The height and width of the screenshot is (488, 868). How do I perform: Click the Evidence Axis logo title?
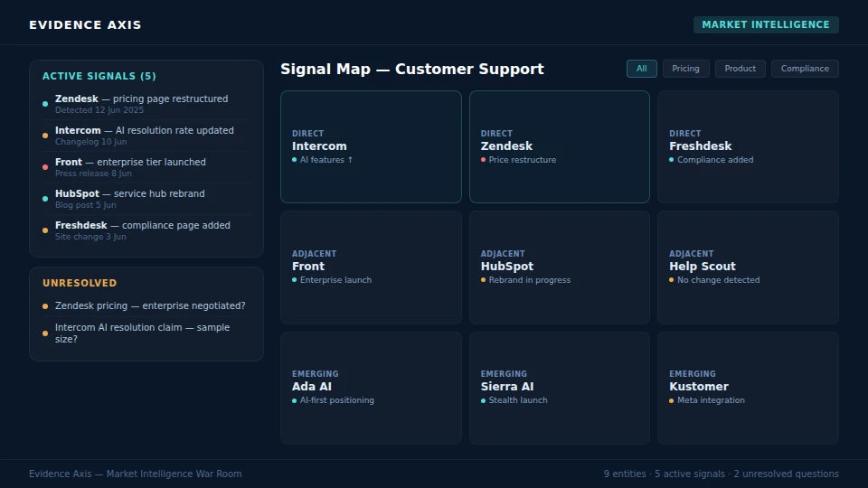coord(85,25)
